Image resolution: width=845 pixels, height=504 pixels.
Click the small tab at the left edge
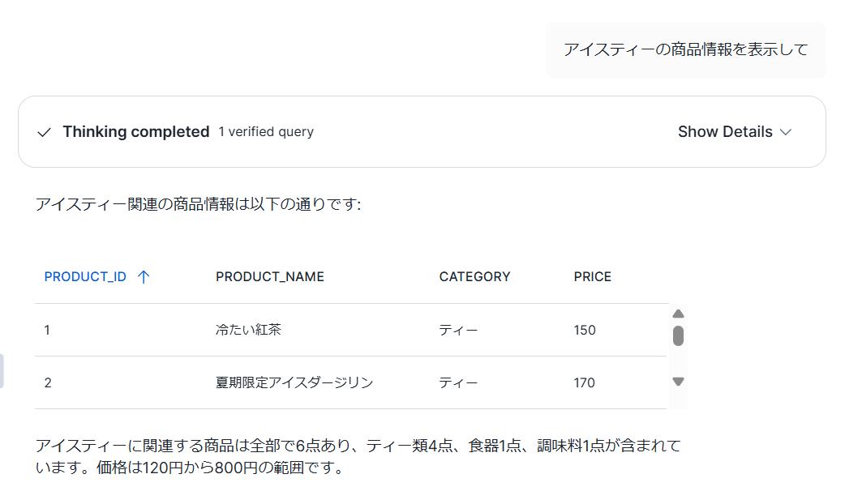click(x=2, y=371)
